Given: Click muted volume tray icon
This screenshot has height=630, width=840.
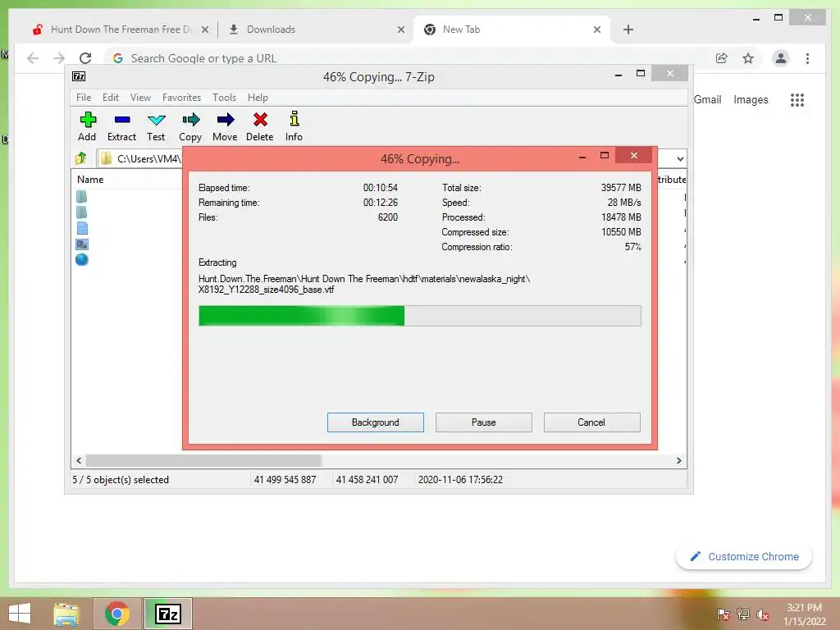Looking at the screenshot, I should pyautogui.click(x=762, y=614).
